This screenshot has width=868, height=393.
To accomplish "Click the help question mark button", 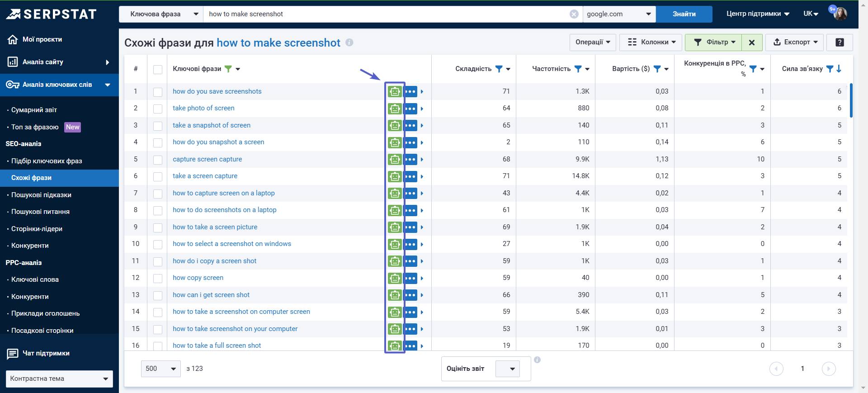I will coord(839,43).
